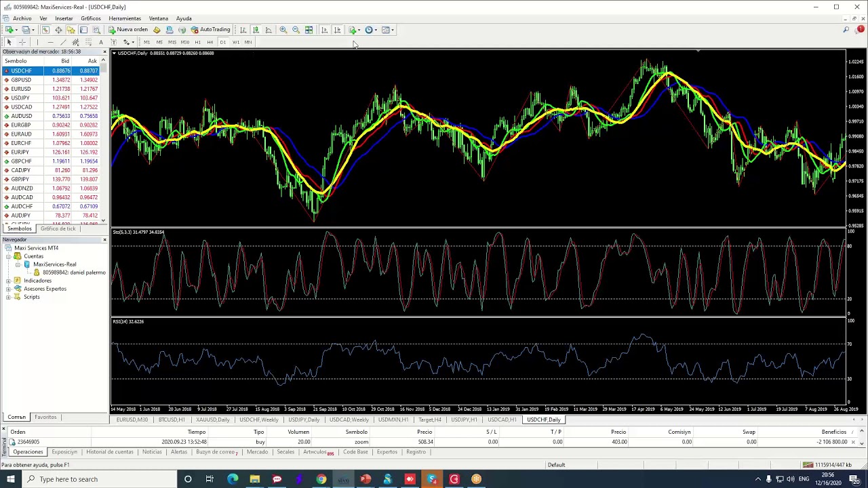Switch to M15 timeframe
This screenshot has width=868, height=488.
pos(172,42)
